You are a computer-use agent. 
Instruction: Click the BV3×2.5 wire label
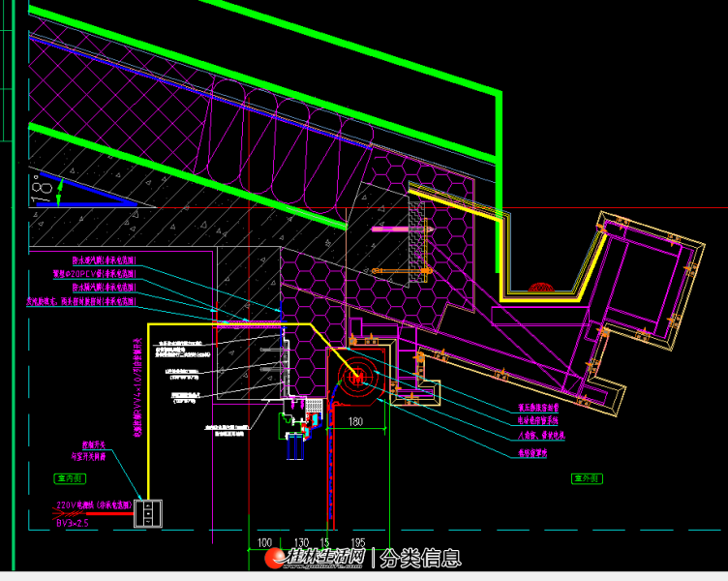[74, 522]
